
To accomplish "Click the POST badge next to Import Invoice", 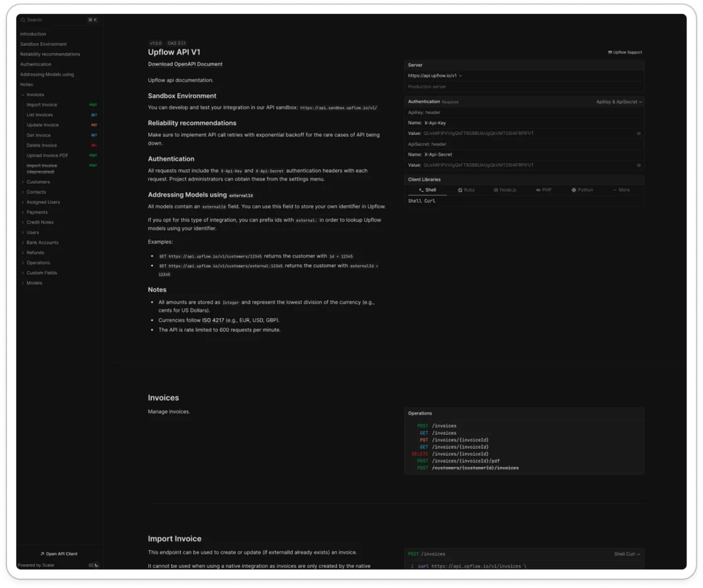I will tap(93, 105).
